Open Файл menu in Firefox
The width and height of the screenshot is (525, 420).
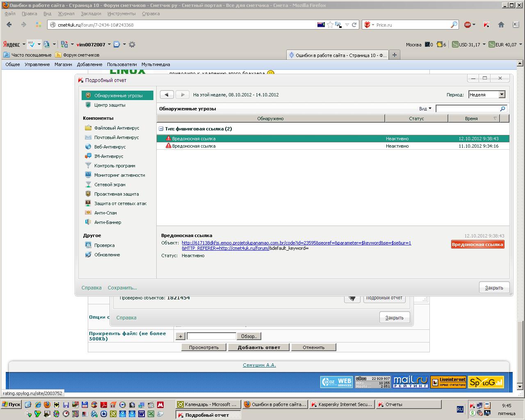pos(10,14)
